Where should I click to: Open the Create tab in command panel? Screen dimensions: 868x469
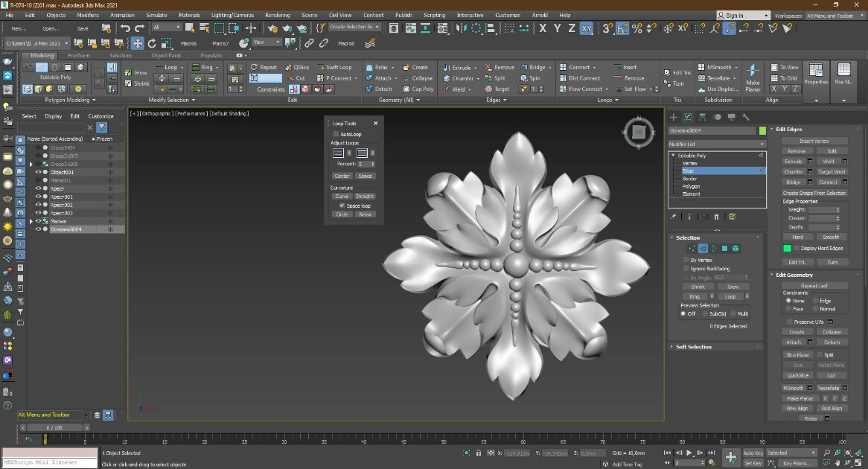tap(674, 117)
